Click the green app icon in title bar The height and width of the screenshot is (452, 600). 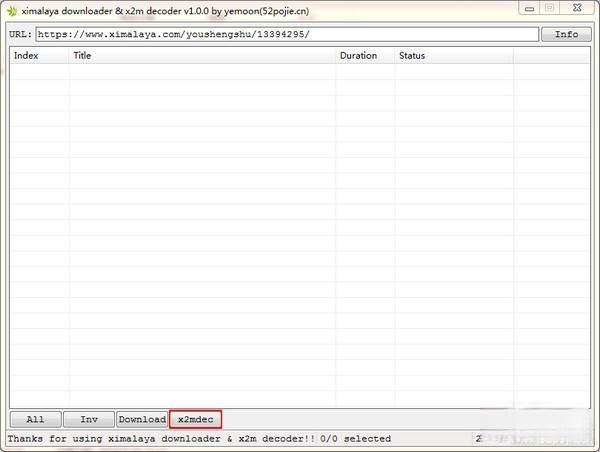click(x=12, y=11)
